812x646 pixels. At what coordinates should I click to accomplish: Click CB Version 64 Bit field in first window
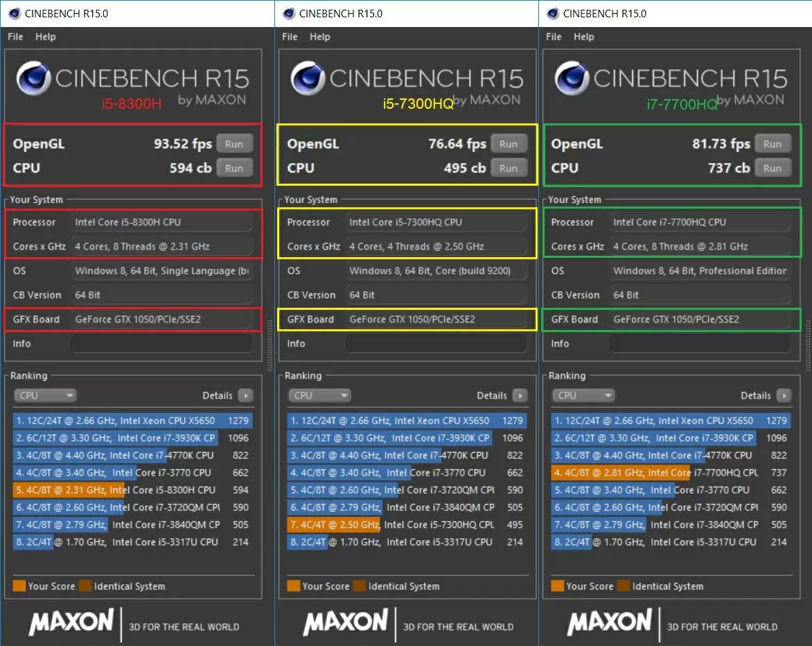tap(161, 295)
